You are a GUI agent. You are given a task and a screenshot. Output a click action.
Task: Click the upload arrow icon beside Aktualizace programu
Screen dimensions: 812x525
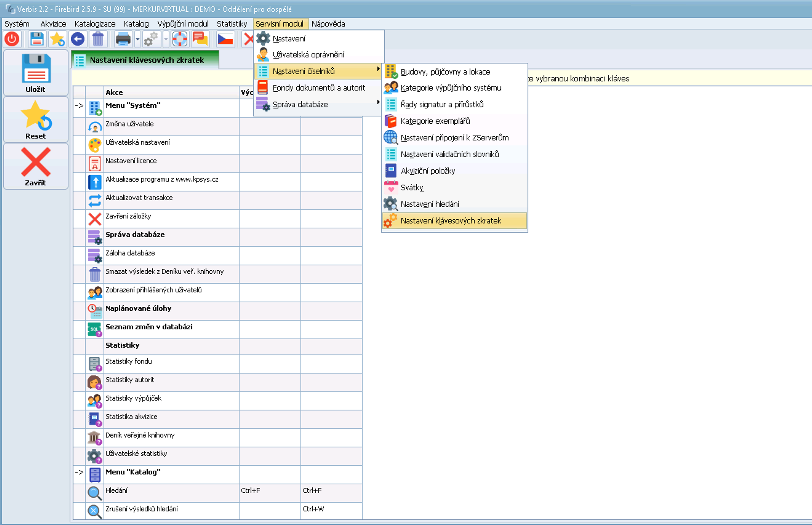[95, 182]
